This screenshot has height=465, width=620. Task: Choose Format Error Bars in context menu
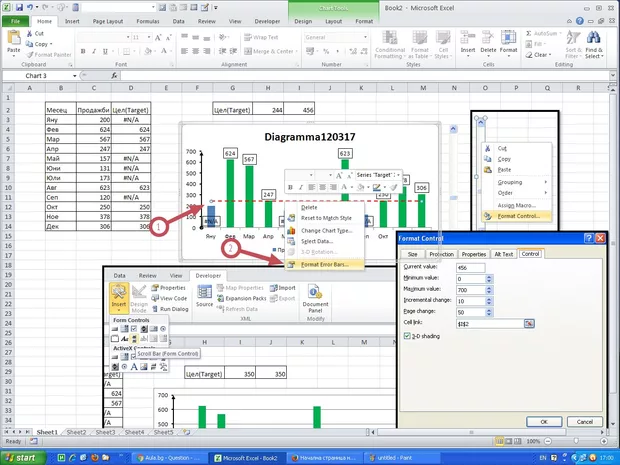pyautogui.click(x=324, y=265)
